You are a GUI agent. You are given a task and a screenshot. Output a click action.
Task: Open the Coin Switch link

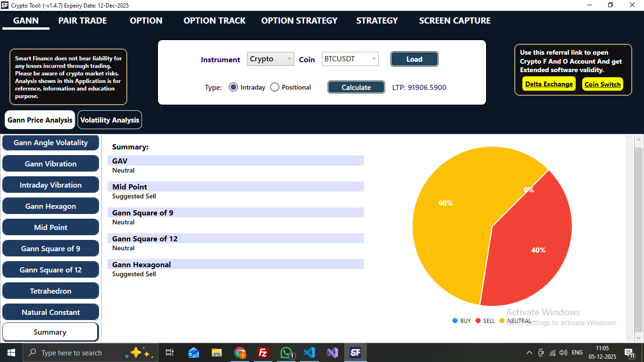coord(603,84)
